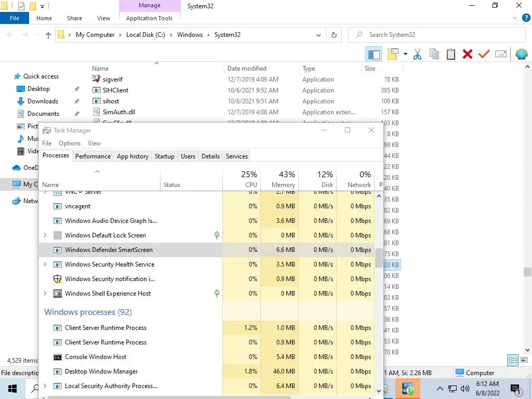
Task: Switch to the Users tab
Action: click(x=188, y=156)
